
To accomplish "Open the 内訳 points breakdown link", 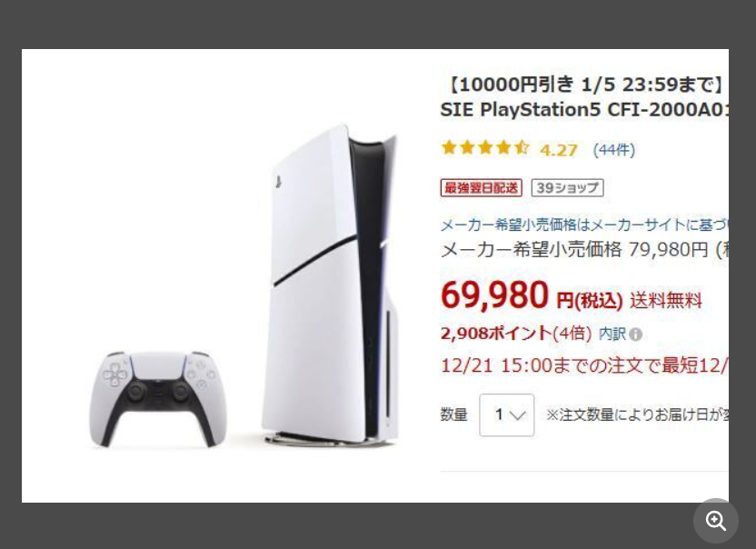I will [612, 334].
